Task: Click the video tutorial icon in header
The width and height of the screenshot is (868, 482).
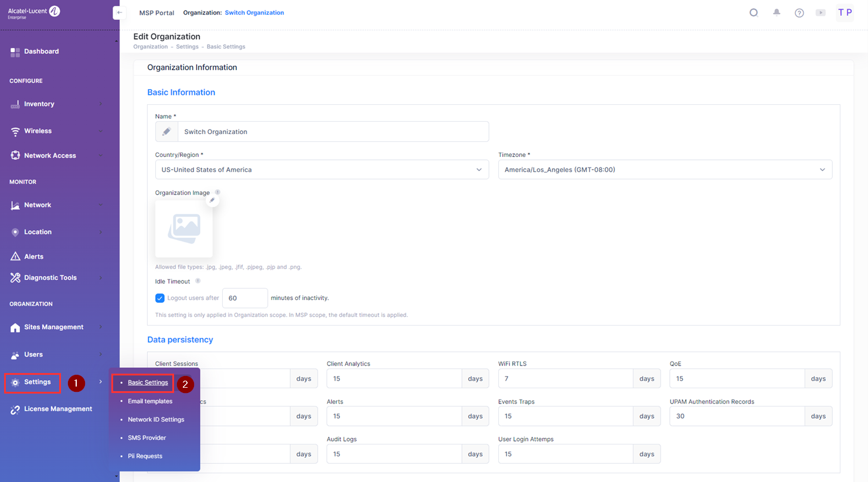Action: point(821,13)
